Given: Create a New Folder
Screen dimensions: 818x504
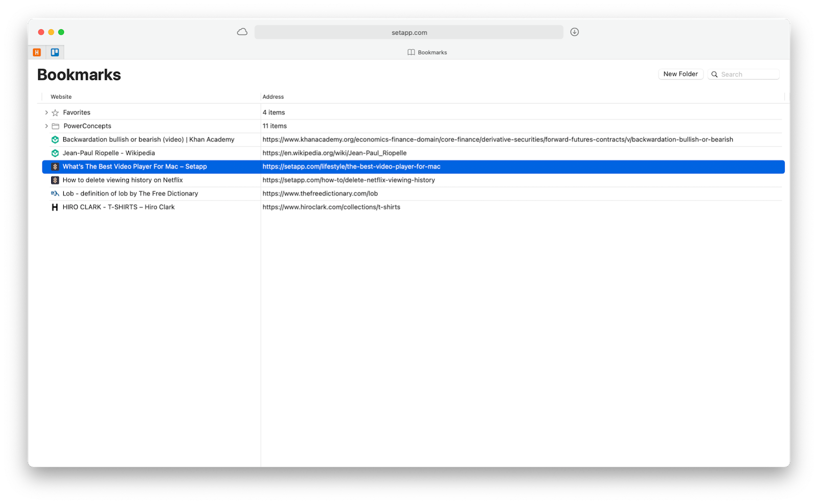Looking at the screenshot, I should [x=680, y=74].
